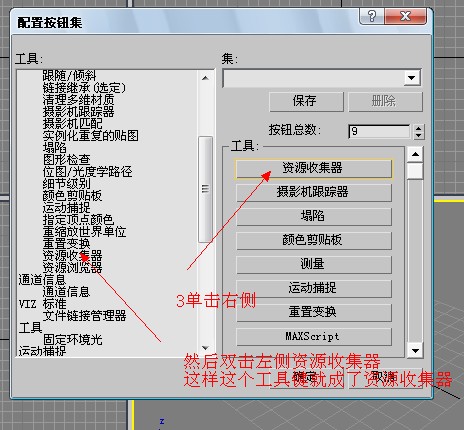464x430 pixels.
Task: Select 位图/光度学路径 in the left list
Action: [87, 171]
